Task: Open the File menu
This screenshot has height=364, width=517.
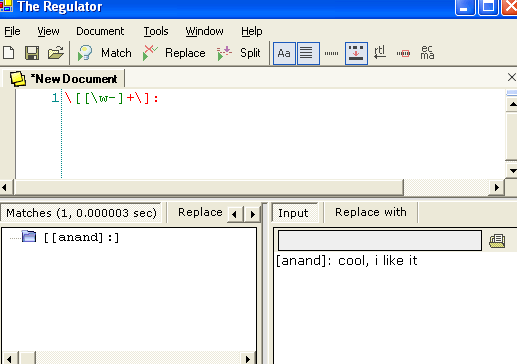Action: (x=12, y=31)
